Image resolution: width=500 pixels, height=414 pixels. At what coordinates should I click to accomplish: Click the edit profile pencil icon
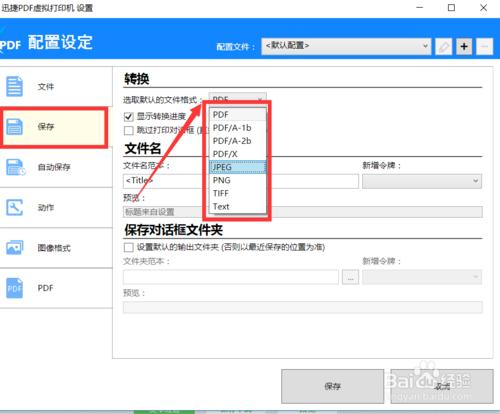(x=444, y=46)
